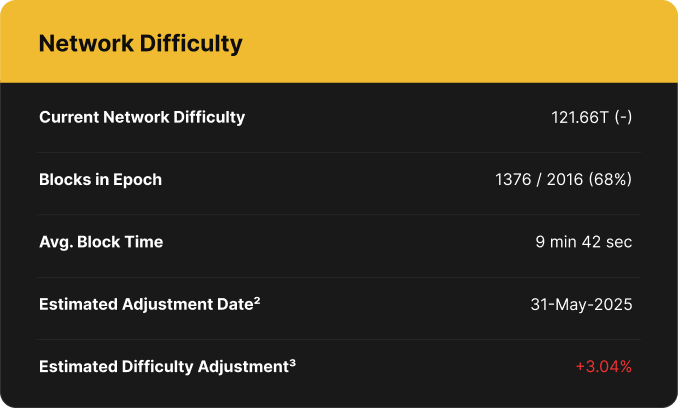Select the Current Network Difficulty label
Viewport: 678px width, 408px height.
pyautogui.click(x=142, y=118)
